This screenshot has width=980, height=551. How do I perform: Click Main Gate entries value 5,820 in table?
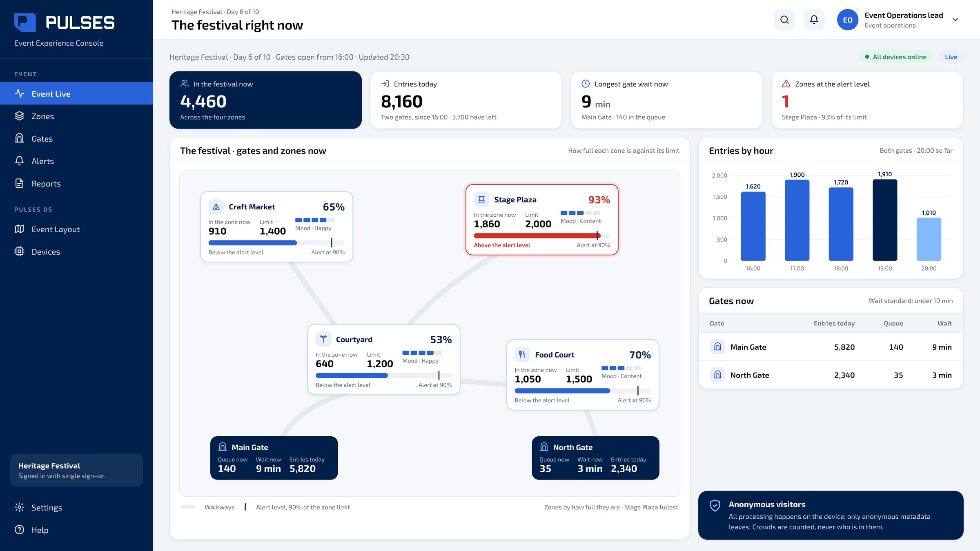click(x=844, y=347)
